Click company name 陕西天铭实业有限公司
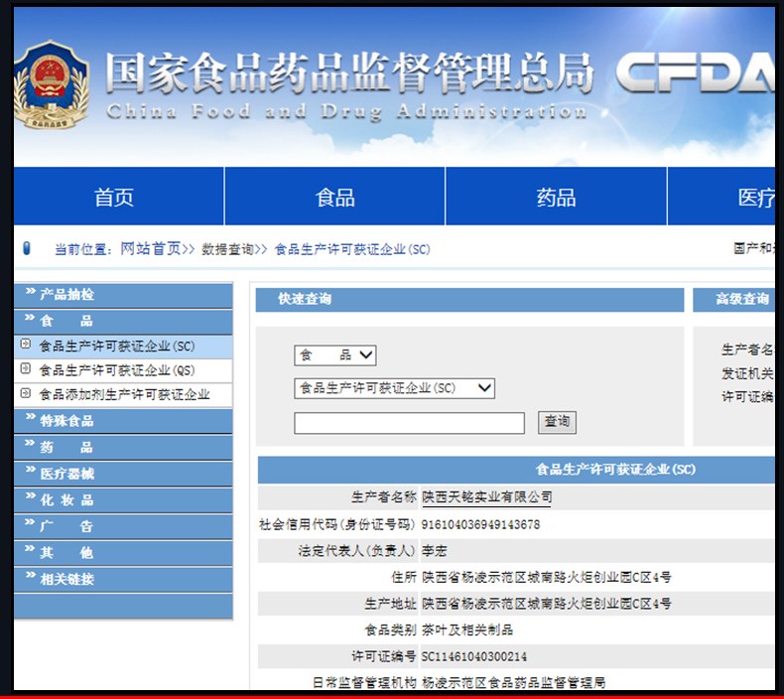Screen dimensions: 784x699 486,497
